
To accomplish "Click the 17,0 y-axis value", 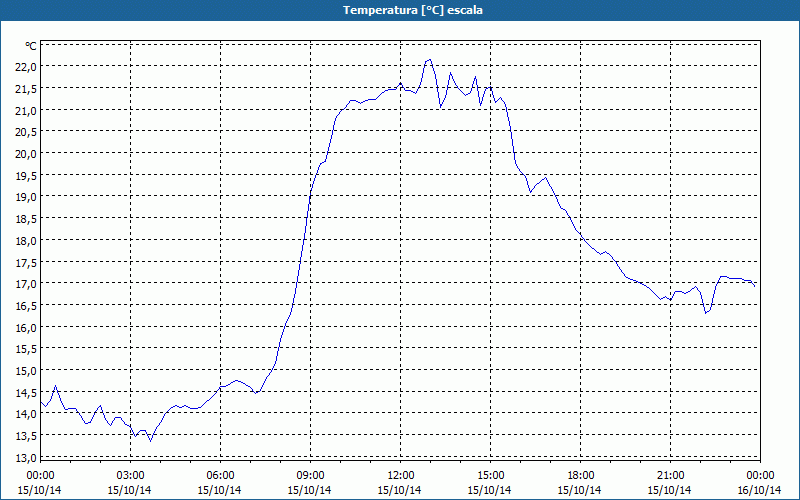I will pos(26,284).
